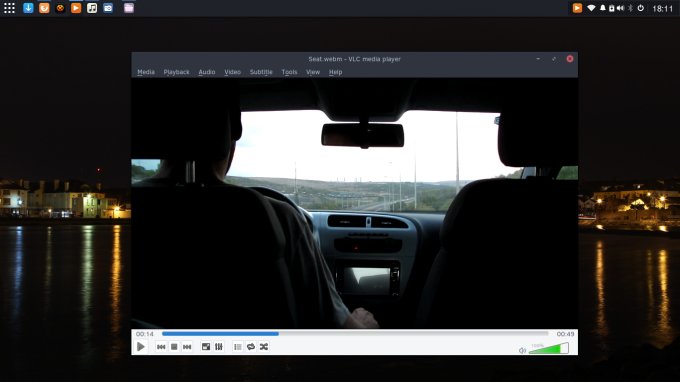Skip to previous media track
The image size is (680, 382).
161,347
